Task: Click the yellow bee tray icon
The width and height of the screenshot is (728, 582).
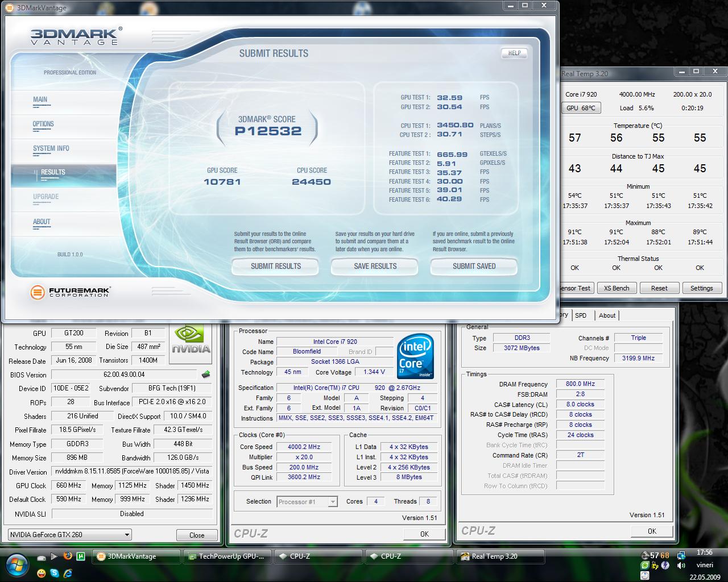Action: point(655,566)
